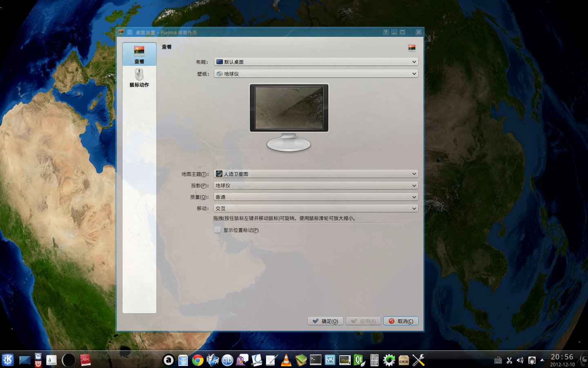The height and width of the screenshot is (368, 588).
Task: Open the blue system monitor waveform icon
Action: (x=330, y=360)
